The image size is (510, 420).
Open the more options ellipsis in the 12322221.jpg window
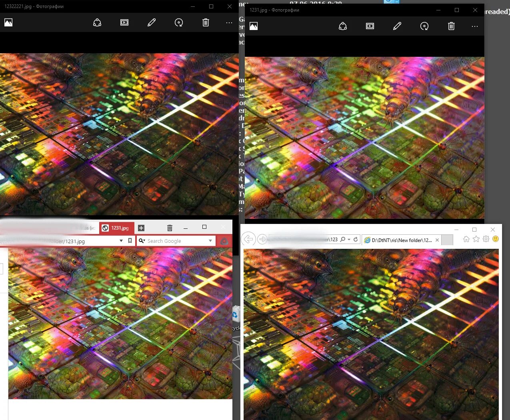229,23
